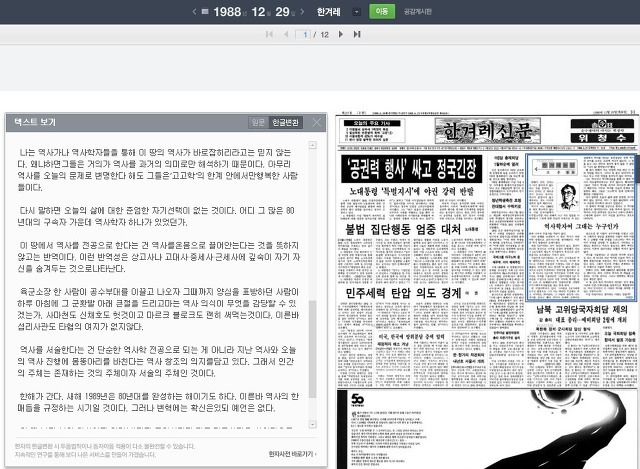Select the 한글변환 tab

pos(285,122)
